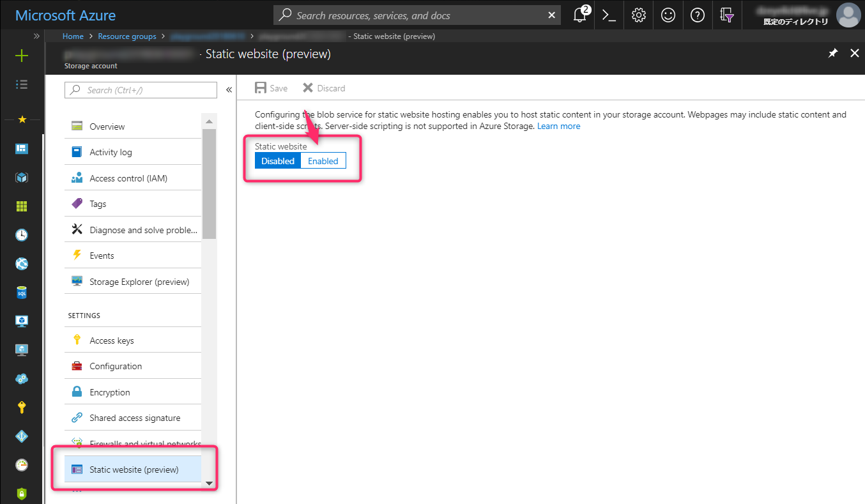Disable the Static website setting
Viewport: 865px width, 504px height.
tap(277, 160)
